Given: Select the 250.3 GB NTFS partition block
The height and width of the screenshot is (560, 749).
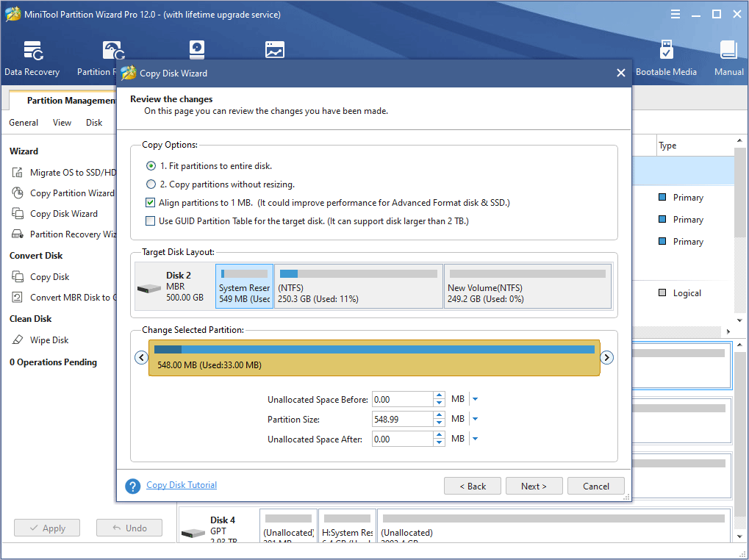Looking at the screenshot, I should [359, 287].
